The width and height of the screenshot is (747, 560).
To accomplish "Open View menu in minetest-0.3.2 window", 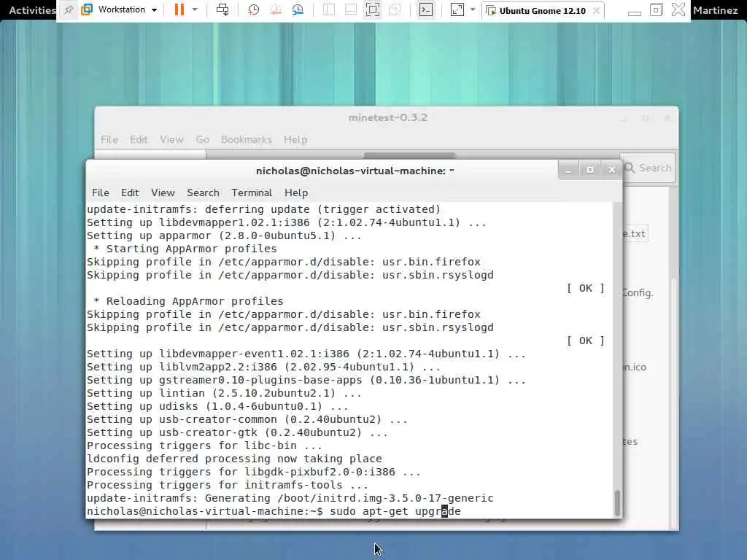I will click(x=171, y=139).
